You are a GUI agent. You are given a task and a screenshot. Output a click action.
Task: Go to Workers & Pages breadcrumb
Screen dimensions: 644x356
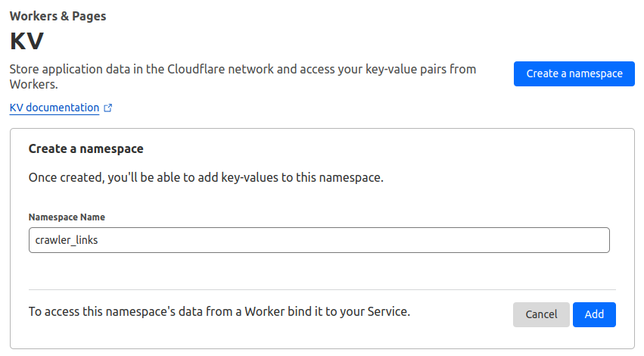[x=58, y=16]
